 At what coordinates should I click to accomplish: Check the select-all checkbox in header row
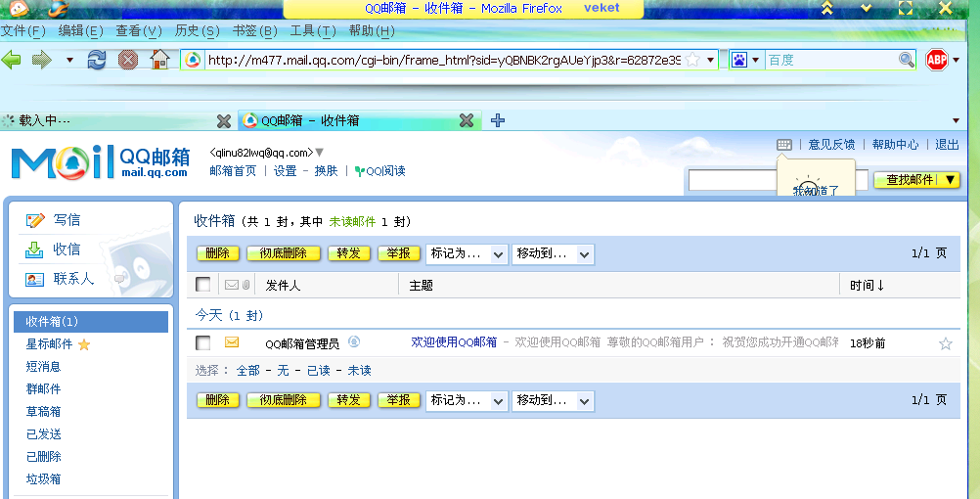point(203,285)
